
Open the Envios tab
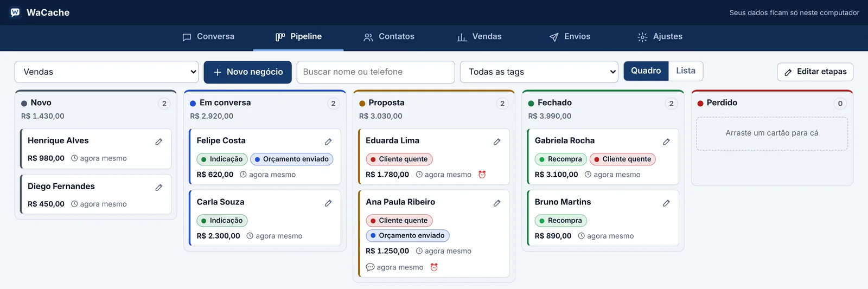click(x=570, y=37)
